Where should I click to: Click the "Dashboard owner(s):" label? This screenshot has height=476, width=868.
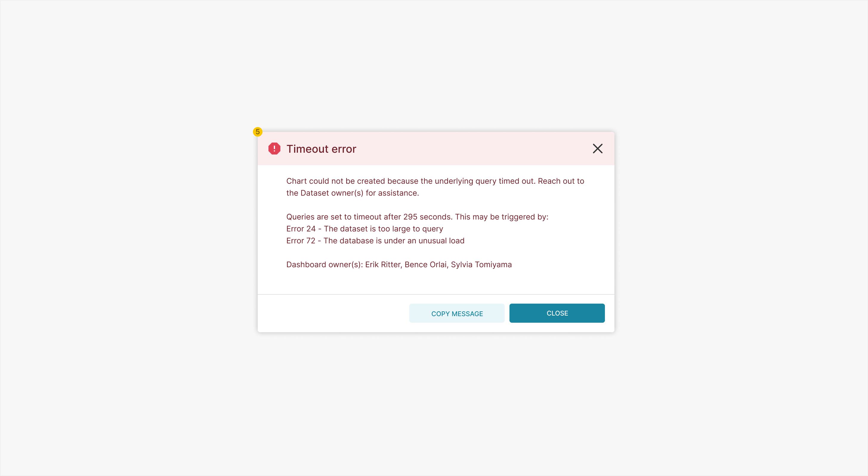tap(325, 265)
